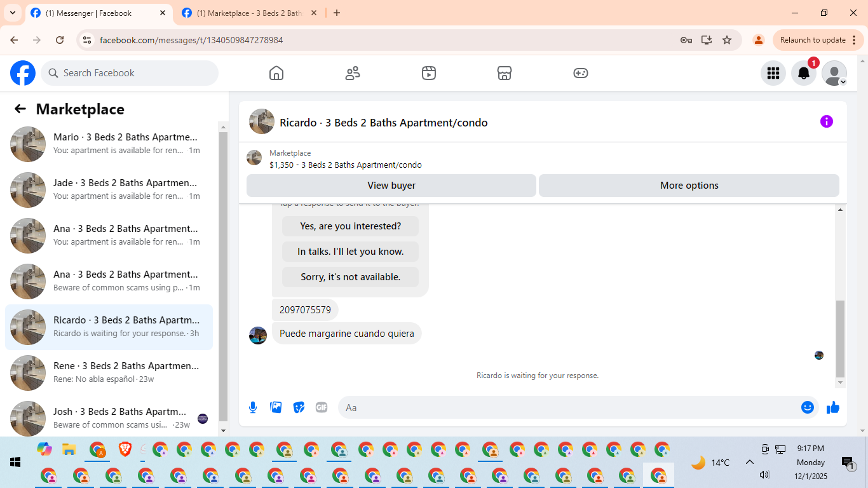Image resolution: width=868 pixels, height=488 pixels.
Task: Attach a photo with the image icon
Action: pyautogui.click(x=276, y=407)
